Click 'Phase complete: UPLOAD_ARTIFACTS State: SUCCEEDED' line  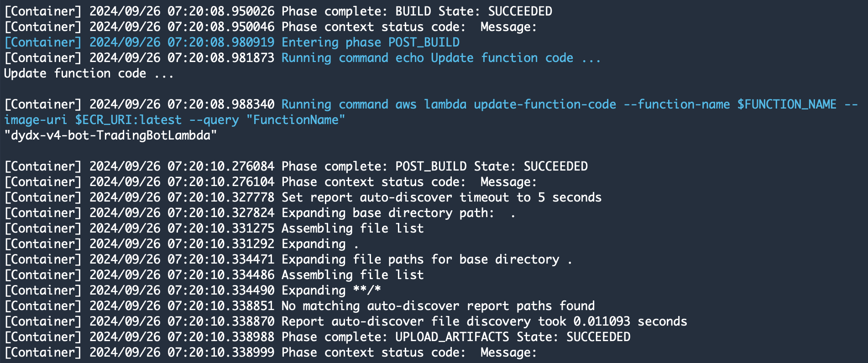tap(317, 337)
